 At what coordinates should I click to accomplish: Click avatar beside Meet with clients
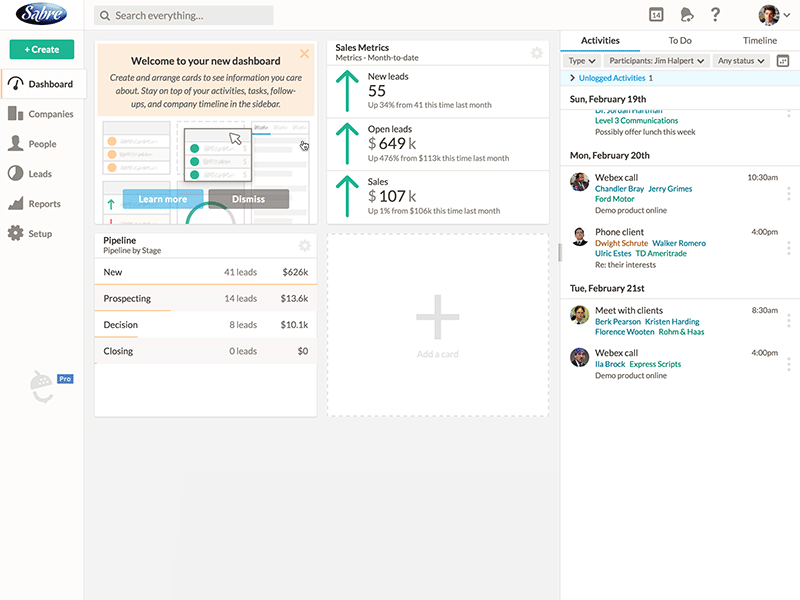(580, 315)
